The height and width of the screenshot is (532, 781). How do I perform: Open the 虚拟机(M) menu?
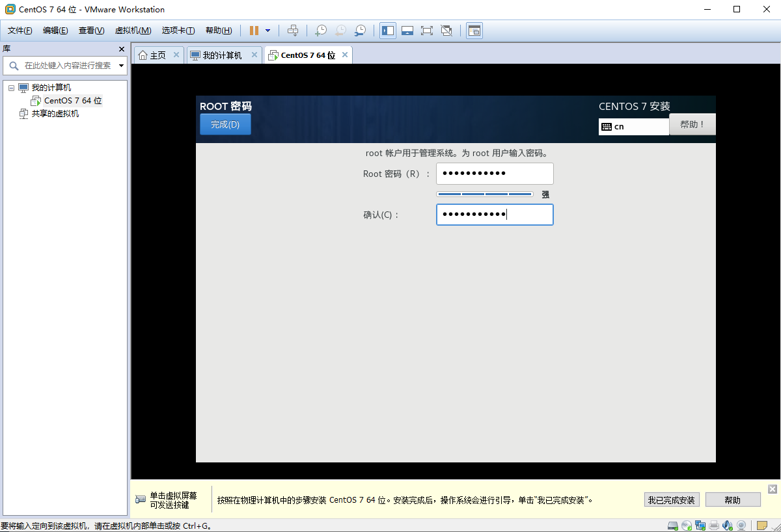[x=133, y=31]
